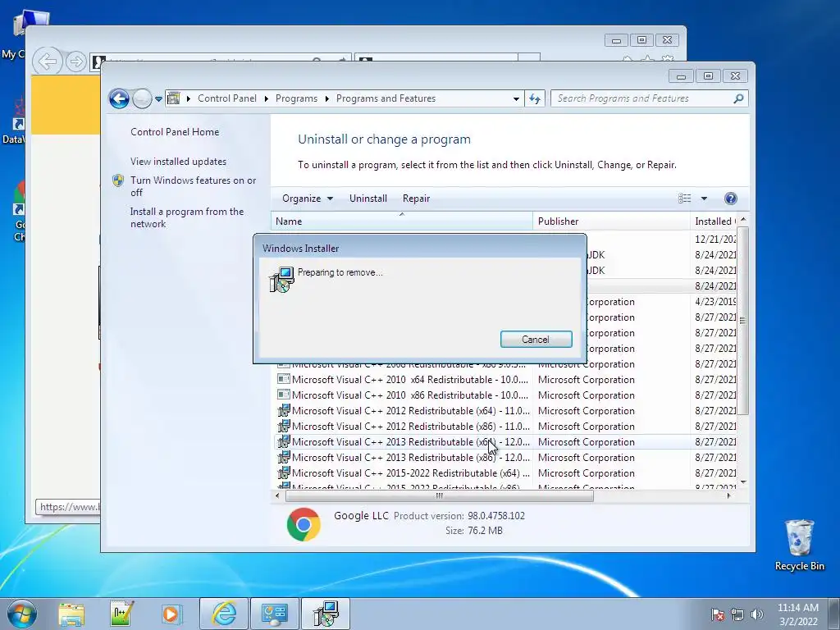Select Microsoft Visual C++ 2013 Redistributable (x64)

(410, 442)
